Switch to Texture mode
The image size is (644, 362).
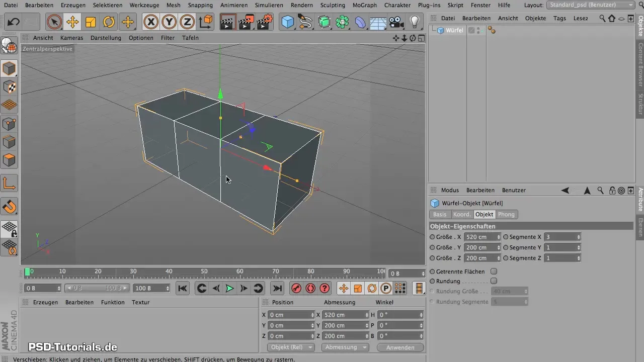pyautogui.click(x=9, y=87)
